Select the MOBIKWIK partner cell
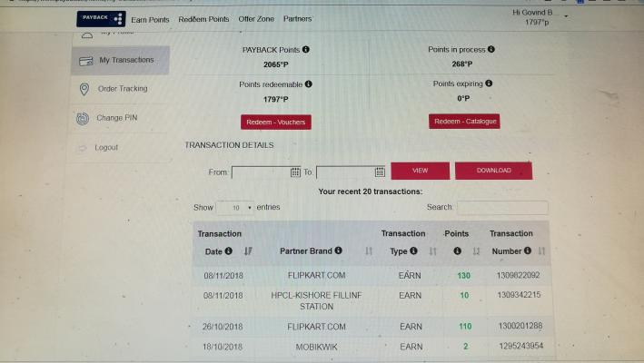This screenshot has height=363, width=644. (x=317, y=347)
